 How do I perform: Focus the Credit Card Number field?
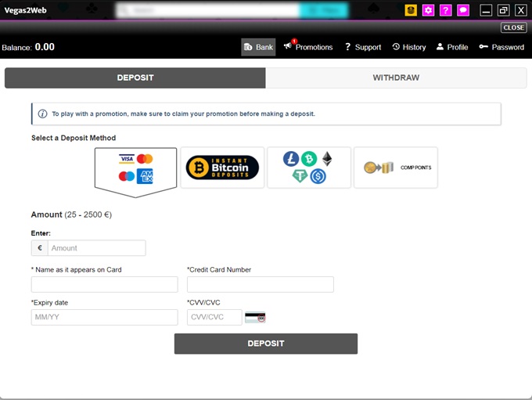tap(260, 284)
